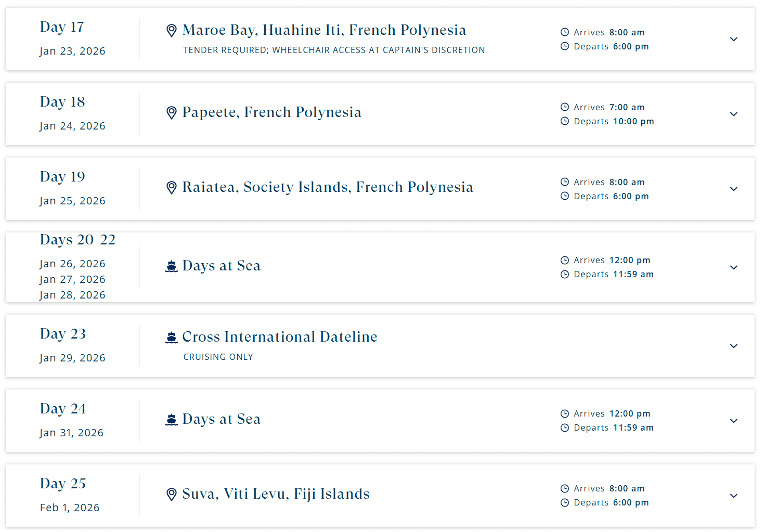Click the ship icon for Days 20-22 at Sea
The image size is (765, 532).
(171, 266)
